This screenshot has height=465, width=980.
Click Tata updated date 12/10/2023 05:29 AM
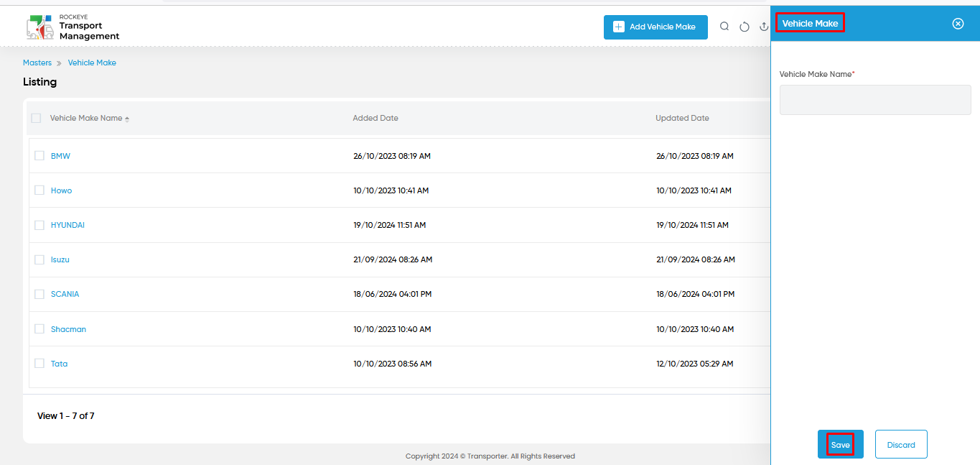click(x=695, y=364)
